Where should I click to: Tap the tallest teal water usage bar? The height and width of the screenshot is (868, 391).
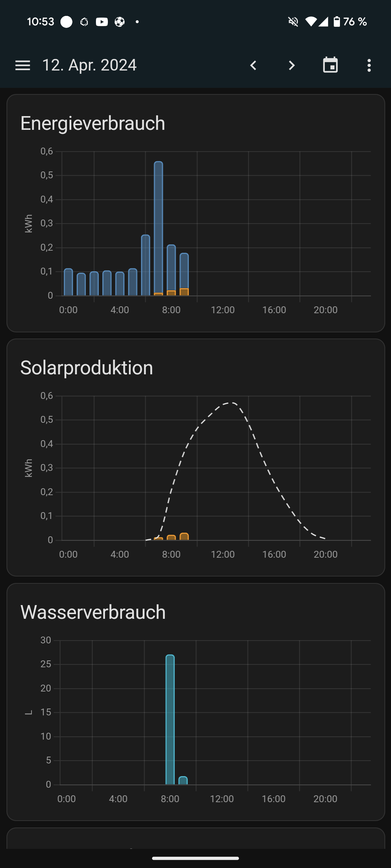point(170,720)
